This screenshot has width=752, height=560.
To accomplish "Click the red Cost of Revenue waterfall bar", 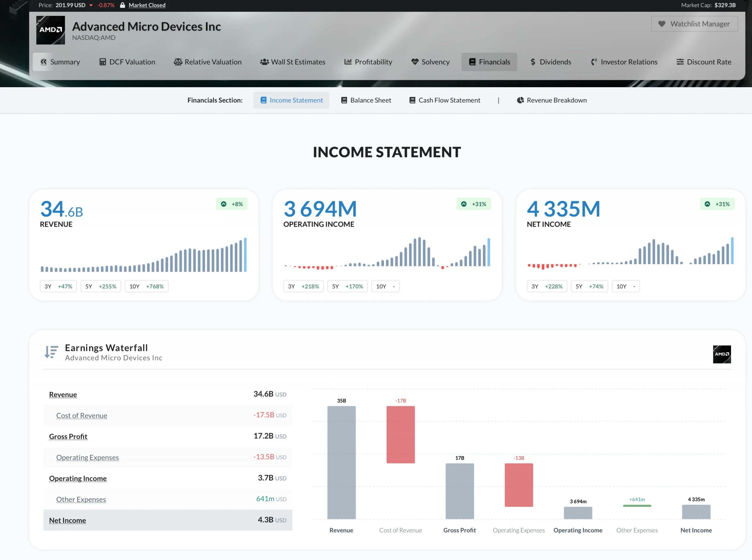I will (x=400, y=435).
